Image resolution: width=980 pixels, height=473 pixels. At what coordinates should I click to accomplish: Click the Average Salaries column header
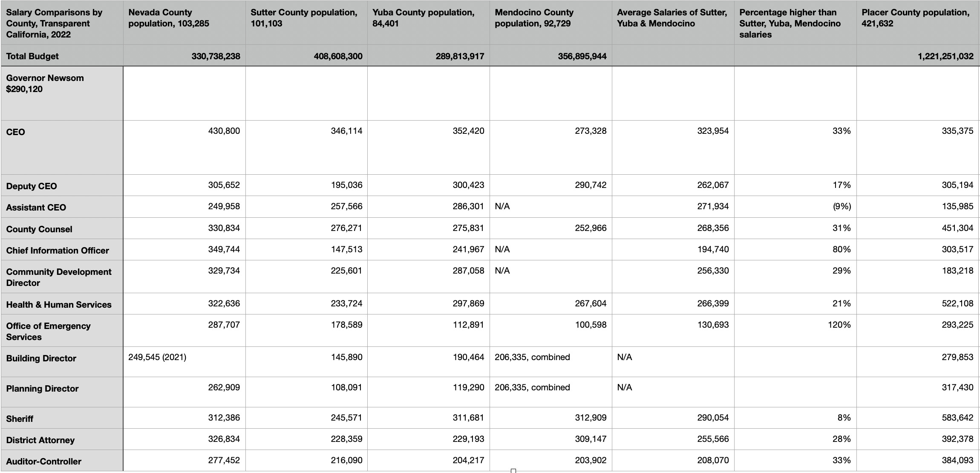click(672, 18)
